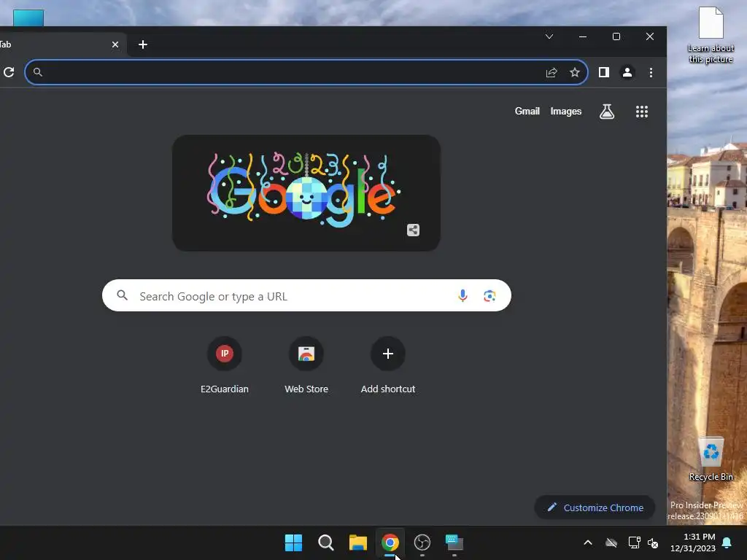Select Learn about this picture desktop icon
This screenshot has height=560, width=747.
click(x=711, y=36)
